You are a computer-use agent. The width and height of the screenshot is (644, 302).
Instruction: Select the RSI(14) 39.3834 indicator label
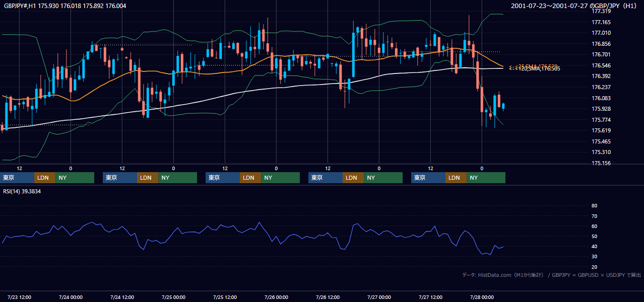(22, 191)
